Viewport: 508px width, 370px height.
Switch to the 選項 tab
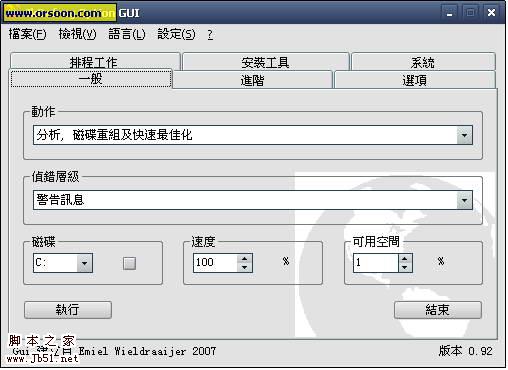(415, 80)
